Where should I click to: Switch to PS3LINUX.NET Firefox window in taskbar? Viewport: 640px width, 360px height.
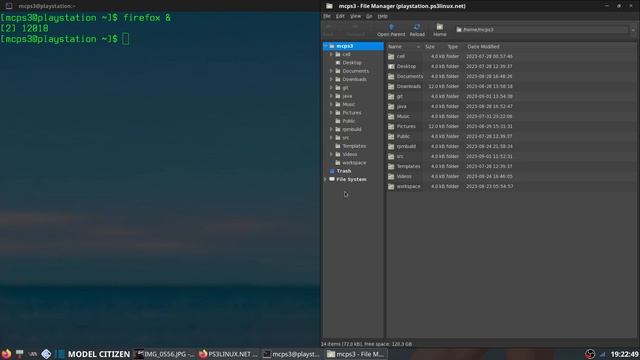click(x=228, y=354)
